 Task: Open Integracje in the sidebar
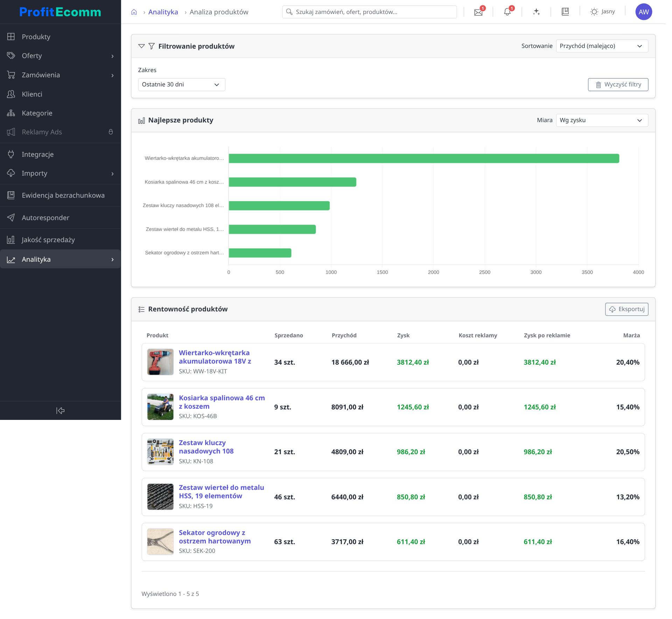click(60, 154)
